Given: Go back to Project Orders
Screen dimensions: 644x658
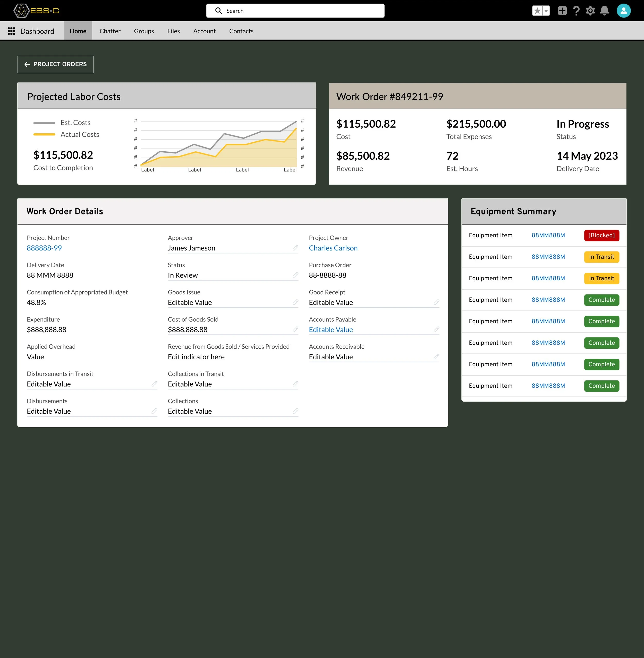Looking at the screenshot, I should 56,64.
